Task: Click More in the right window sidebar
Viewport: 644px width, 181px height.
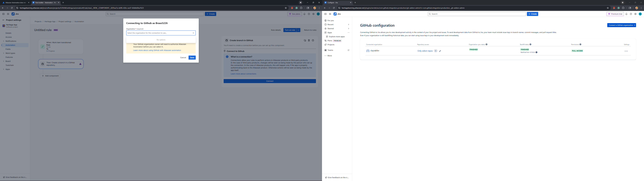Action: coord(330,56)
